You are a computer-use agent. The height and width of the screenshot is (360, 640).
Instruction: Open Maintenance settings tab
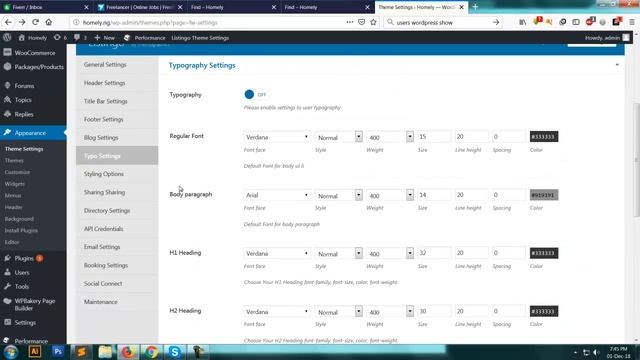[117, 302]
